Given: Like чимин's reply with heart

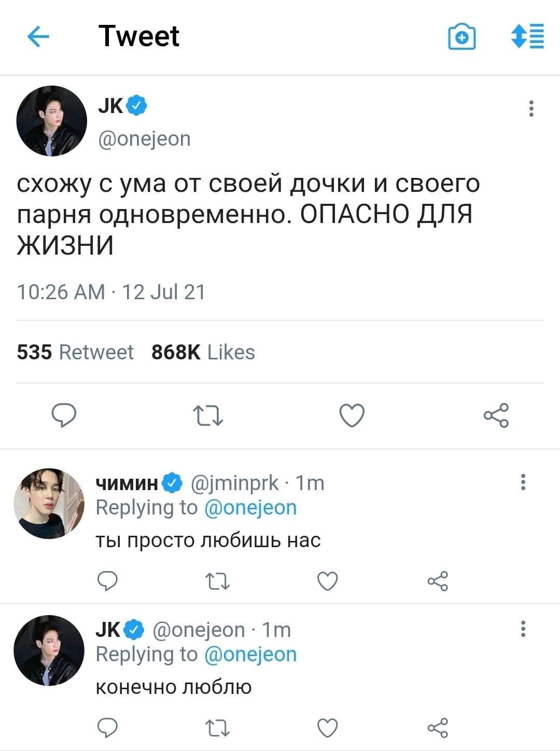Looking at the screenshot, I should pos(327,581).
